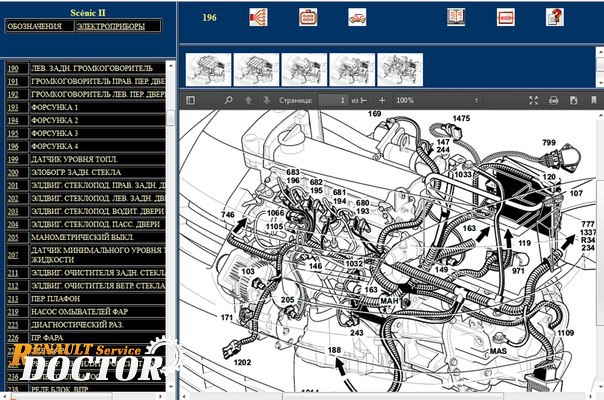Switch to ОБОЗНАЧЕНИЯ tab
This screenshot has width=604, height=400.
[34, 26]
